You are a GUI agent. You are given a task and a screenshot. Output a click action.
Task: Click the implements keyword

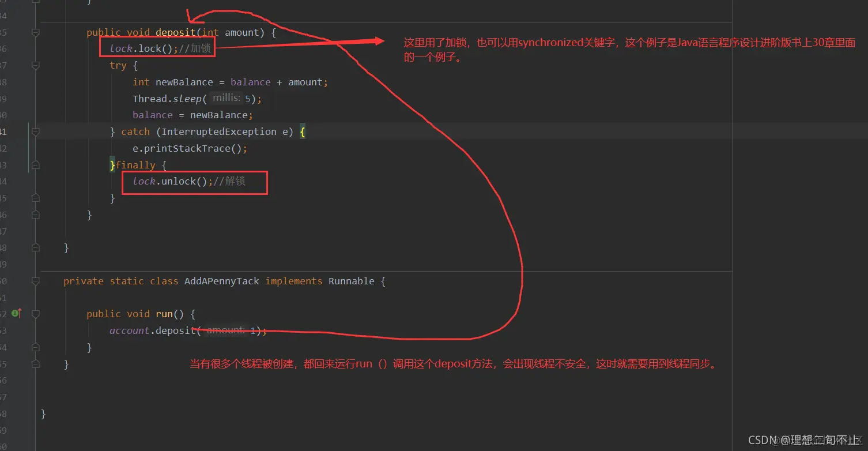point(294,281)
